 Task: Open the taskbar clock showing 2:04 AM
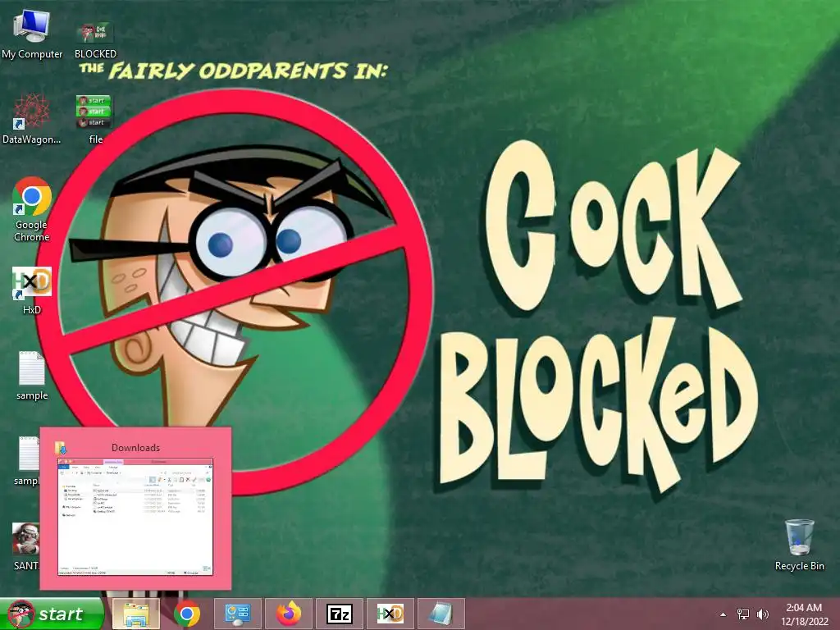click(x=804, y=614)
